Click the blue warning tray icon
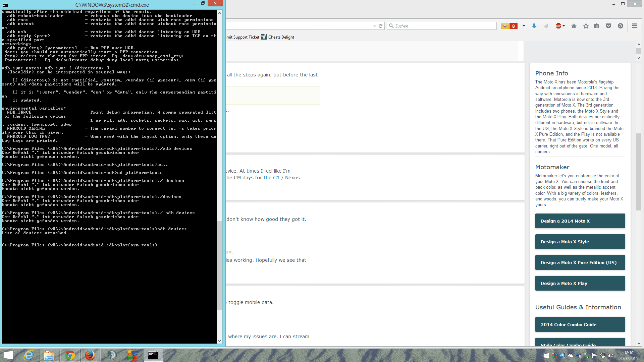 tap(562, 356)
